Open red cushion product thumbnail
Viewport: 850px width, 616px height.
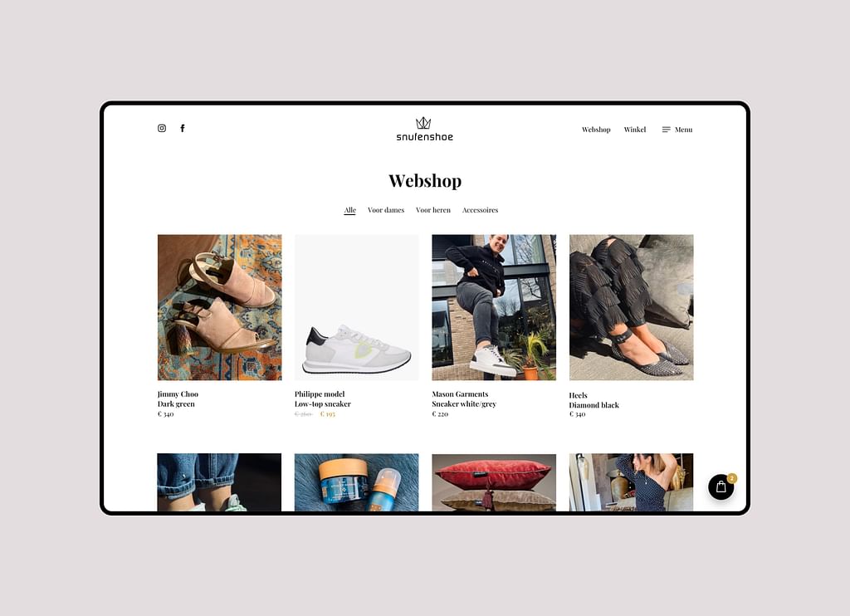point(494,482)
